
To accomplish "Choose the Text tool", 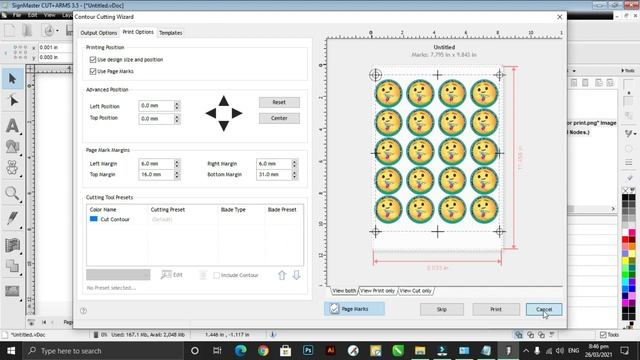I will [x=12, y=125].
